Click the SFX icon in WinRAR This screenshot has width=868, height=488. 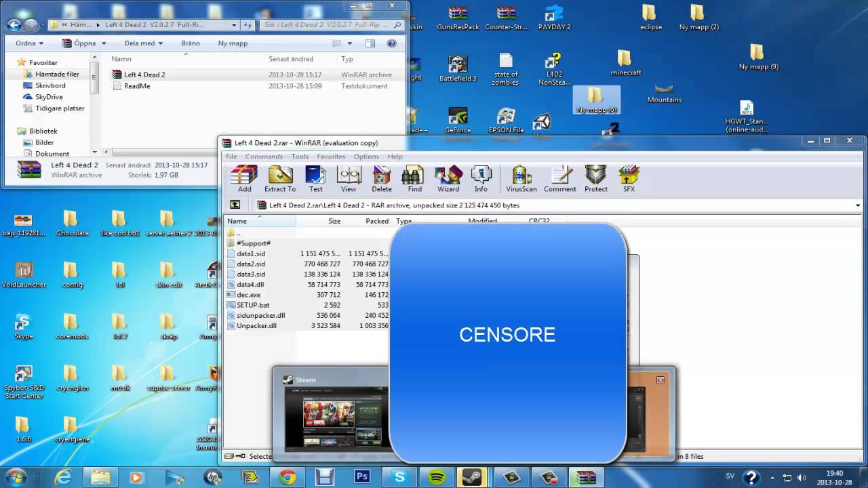click(x=629, y=179)
